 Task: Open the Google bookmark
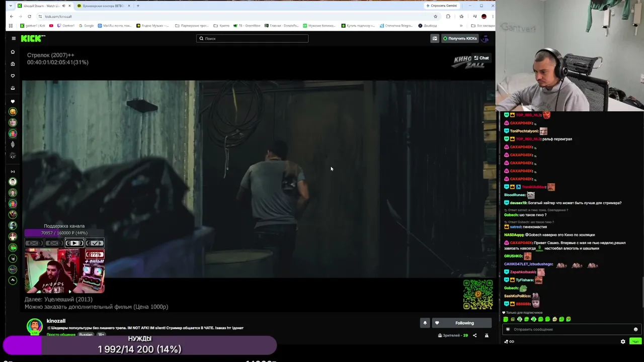(87, 26)
